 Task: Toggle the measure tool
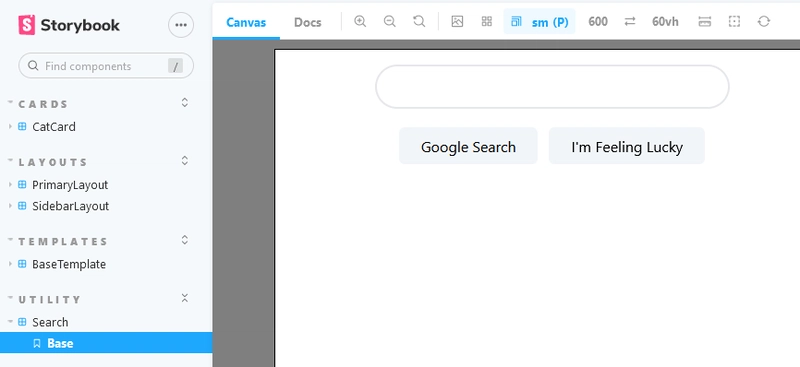tap(705, 21)
